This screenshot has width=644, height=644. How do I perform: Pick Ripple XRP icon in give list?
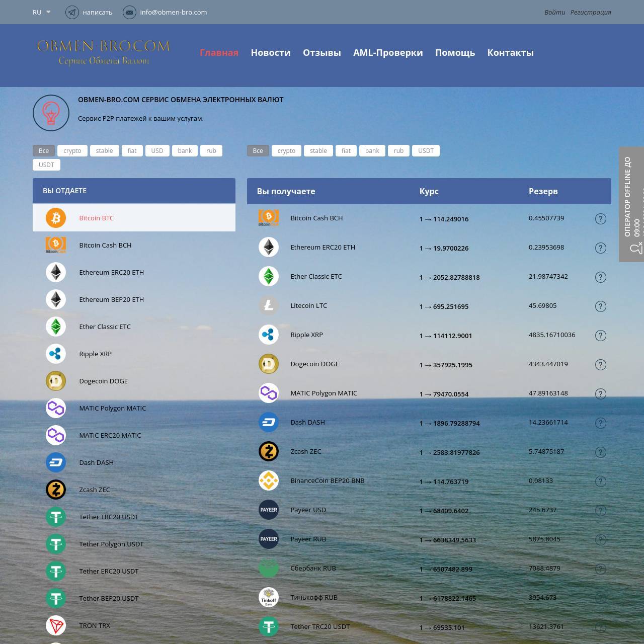(x=56, y=354)
